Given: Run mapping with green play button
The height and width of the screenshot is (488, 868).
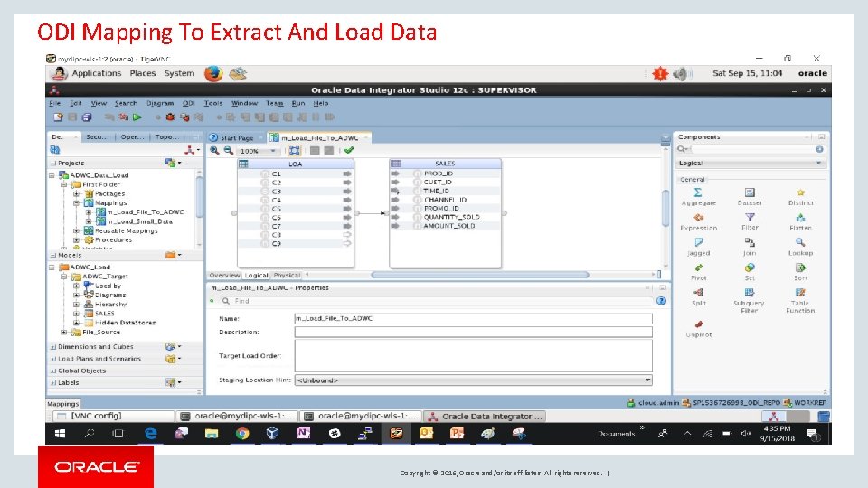Looking at the screenshot, I should 137,117.
